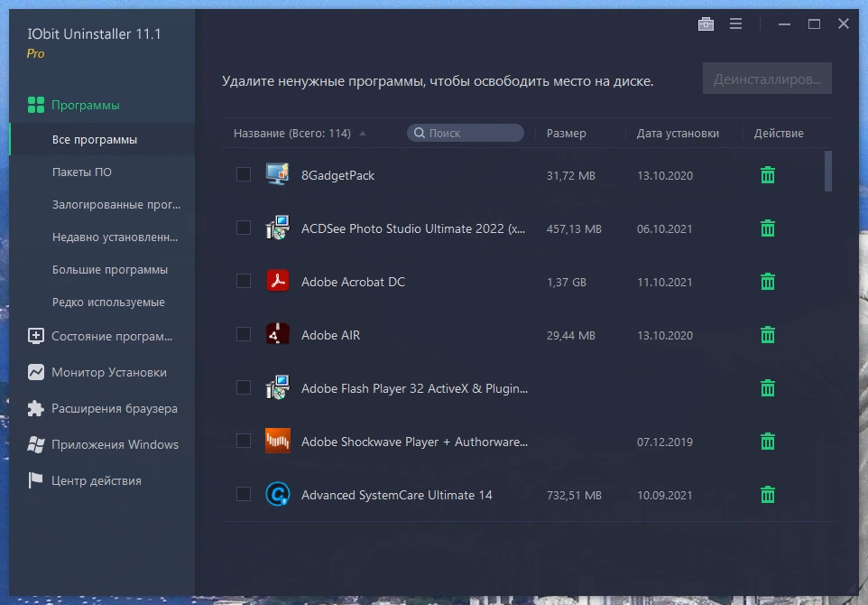The image size is (868, 605).
Task: Click the 457,13 MB size value
Action: (x=574, y=228)
